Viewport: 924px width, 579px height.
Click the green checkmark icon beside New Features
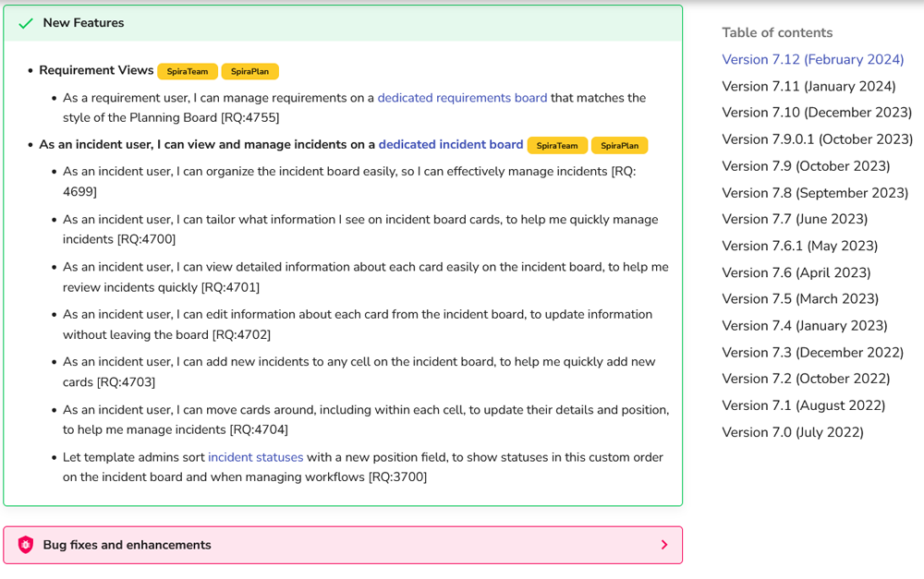click(x=26, y=23)
